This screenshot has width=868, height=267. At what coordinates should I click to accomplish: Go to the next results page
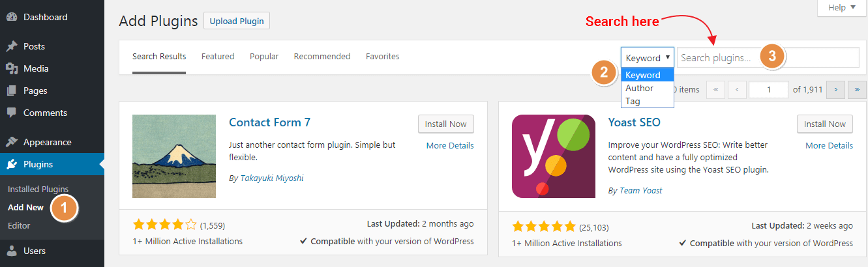pyautogui.click(x=835, y=90)
